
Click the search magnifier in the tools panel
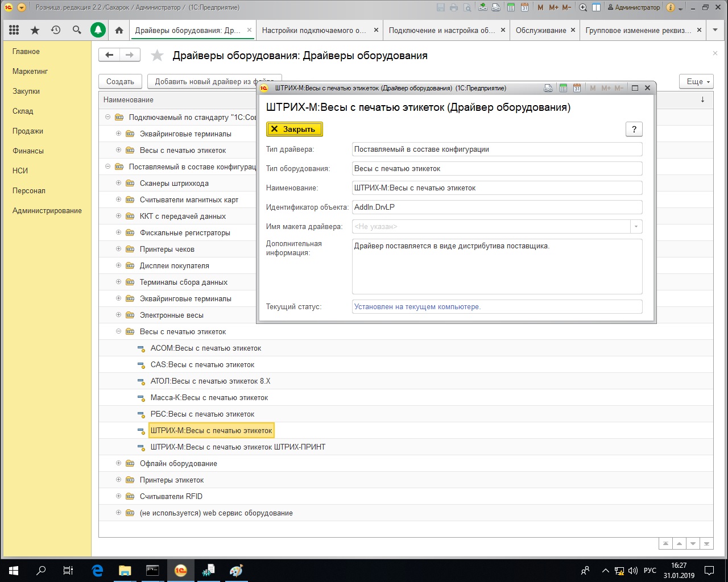77,30
